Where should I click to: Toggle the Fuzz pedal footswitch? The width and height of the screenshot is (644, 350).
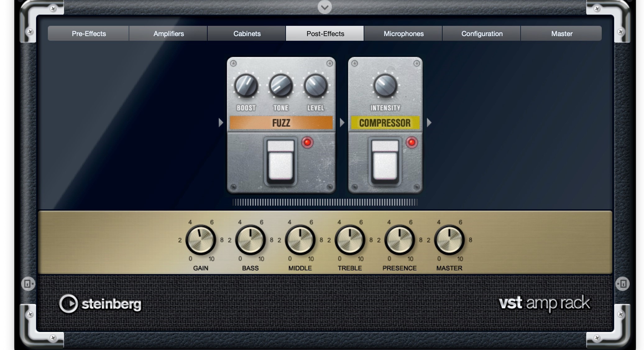[281, 161]
